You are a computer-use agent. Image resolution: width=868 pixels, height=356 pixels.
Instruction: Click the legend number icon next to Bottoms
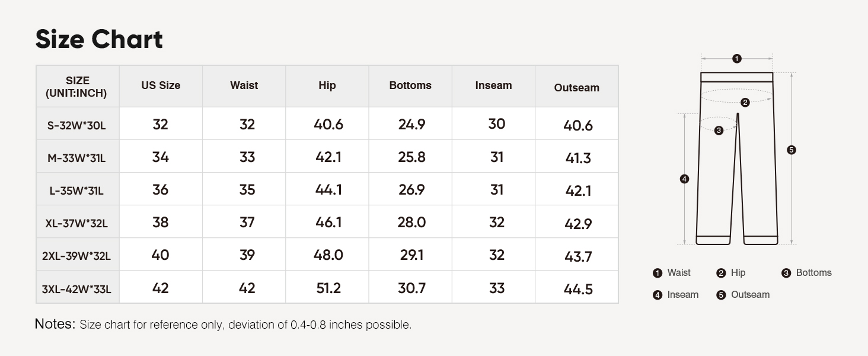point(786,273)
